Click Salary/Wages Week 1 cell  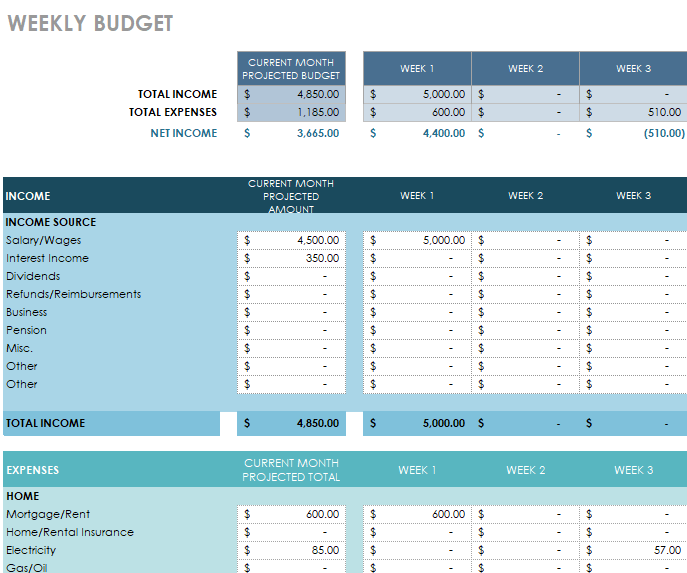coord(417,240)
